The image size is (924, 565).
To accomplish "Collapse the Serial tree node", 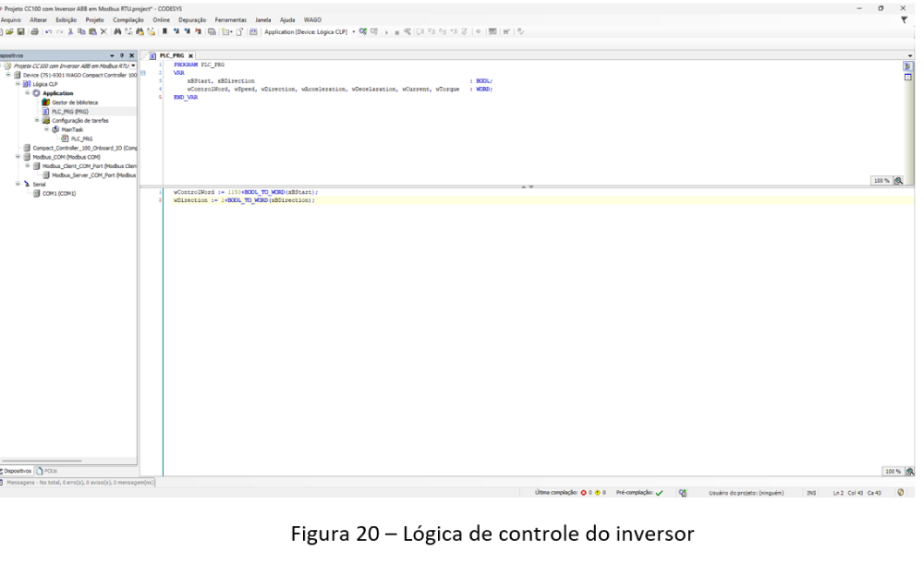I will point(16,184).
